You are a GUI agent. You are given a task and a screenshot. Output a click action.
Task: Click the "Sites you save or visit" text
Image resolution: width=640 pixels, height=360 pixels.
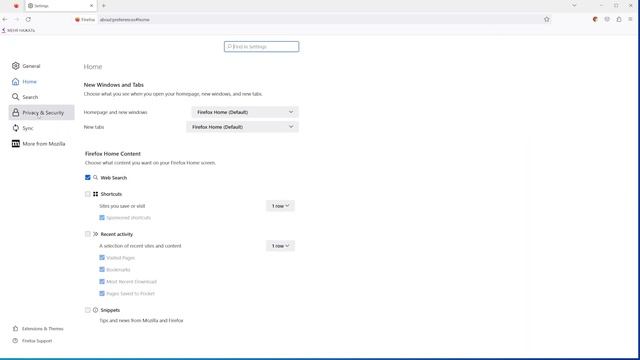(122, 206)
